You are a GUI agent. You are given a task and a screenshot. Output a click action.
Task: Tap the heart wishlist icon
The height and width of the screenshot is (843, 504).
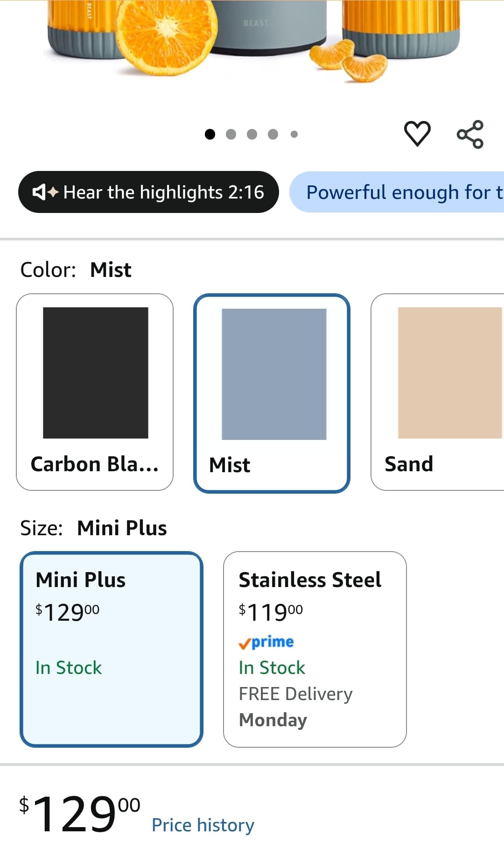click(x=417, y=134)
